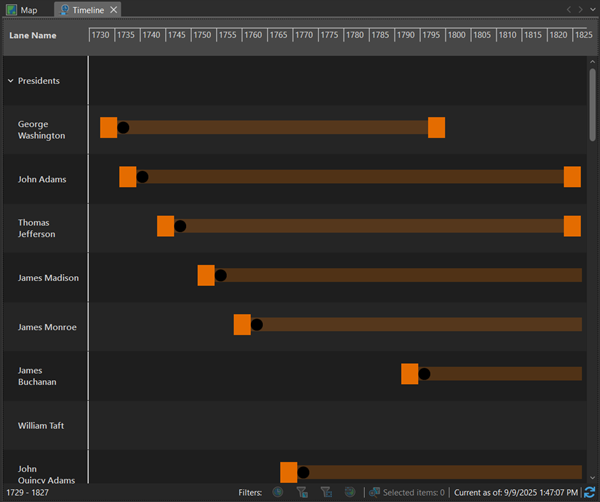Click the 1800 tick on time ruler
The width and height of the screenshot is (600, 502).
[x=457, y=35]
